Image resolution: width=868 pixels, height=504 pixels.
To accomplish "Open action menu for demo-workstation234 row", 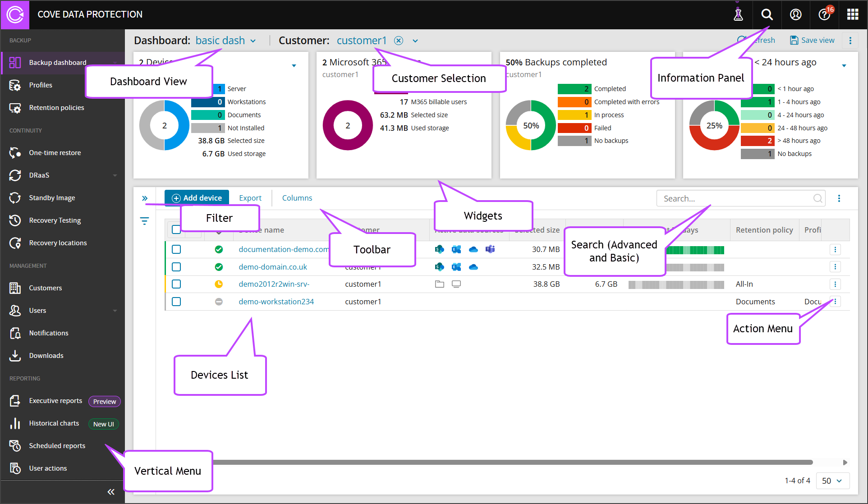I will pyautogui.click(x=835, y=302).
